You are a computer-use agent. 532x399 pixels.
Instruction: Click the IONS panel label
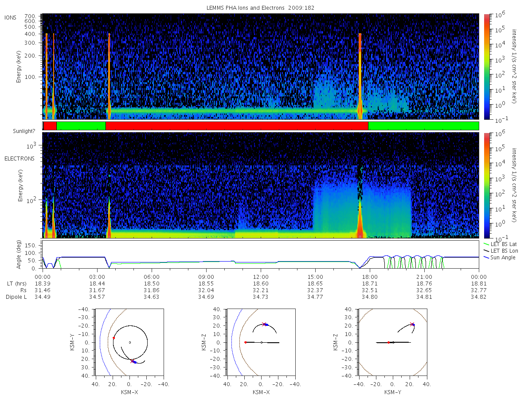10,18
